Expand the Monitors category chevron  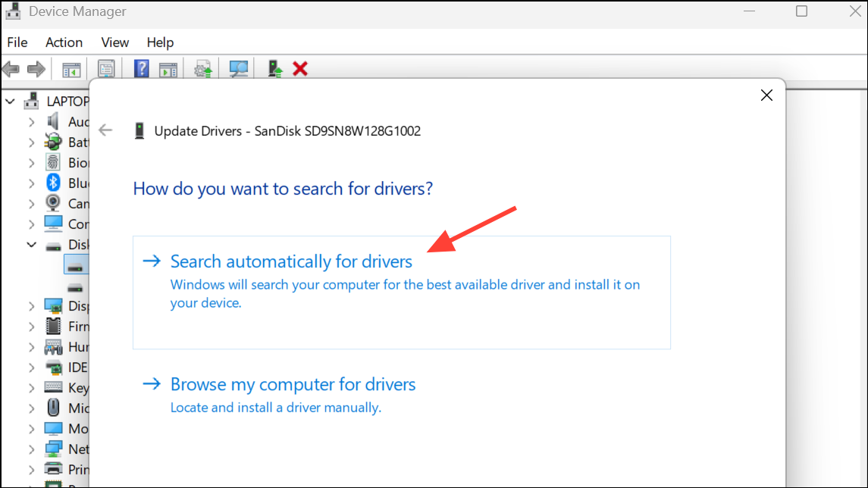pos(32,429)
